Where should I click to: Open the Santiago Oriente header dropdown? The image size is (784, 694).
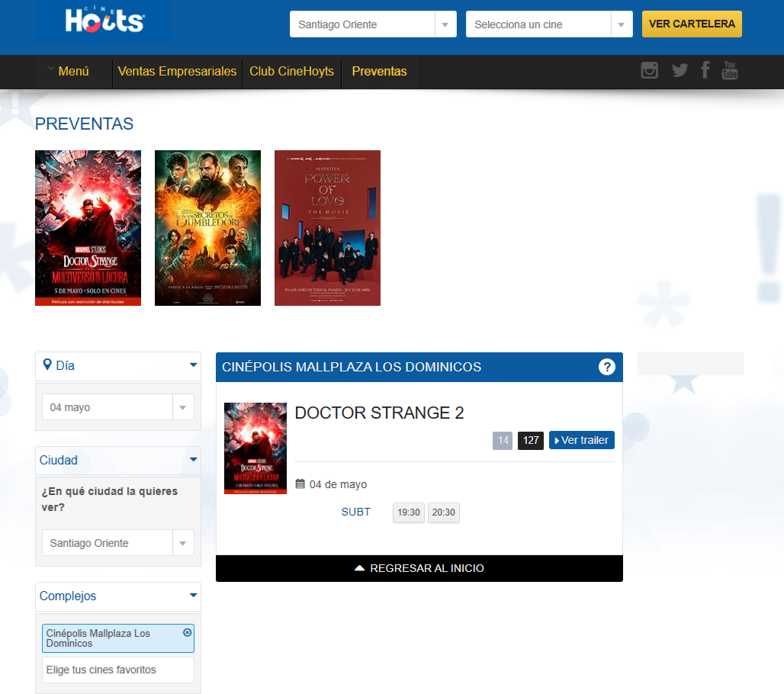pos(372,24)
